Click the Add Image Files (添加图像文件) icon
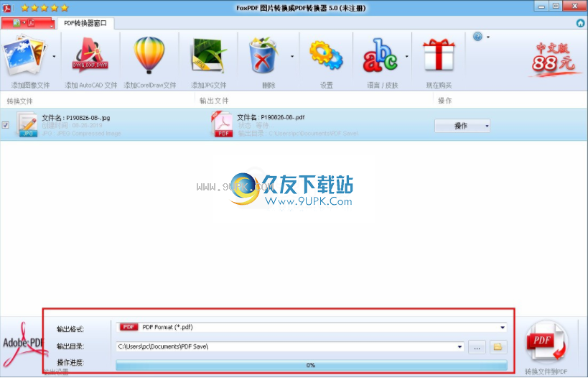Image resolution: width=588 pixels, height=378 pixels. (24, 56)
